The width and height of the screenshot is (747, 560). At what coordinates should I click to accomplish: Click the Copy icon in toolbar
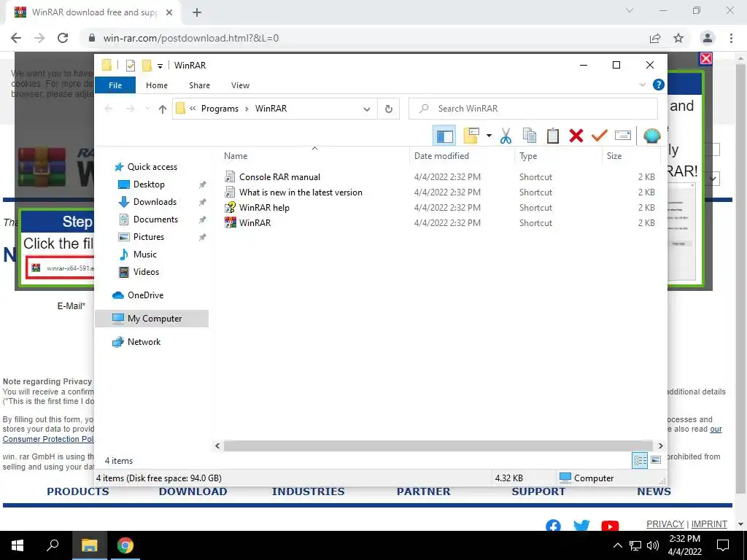tap(530, 136)
